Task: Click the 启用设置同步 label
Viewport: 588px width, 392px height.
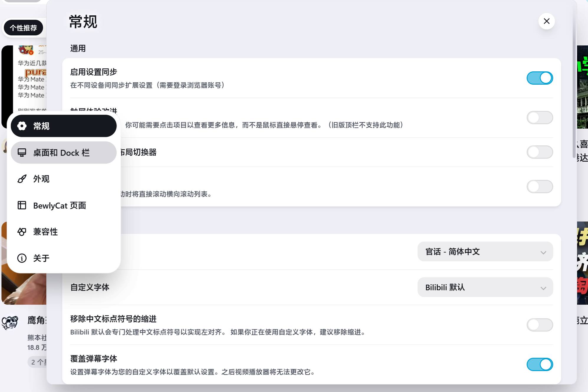Action: [93, 72]
